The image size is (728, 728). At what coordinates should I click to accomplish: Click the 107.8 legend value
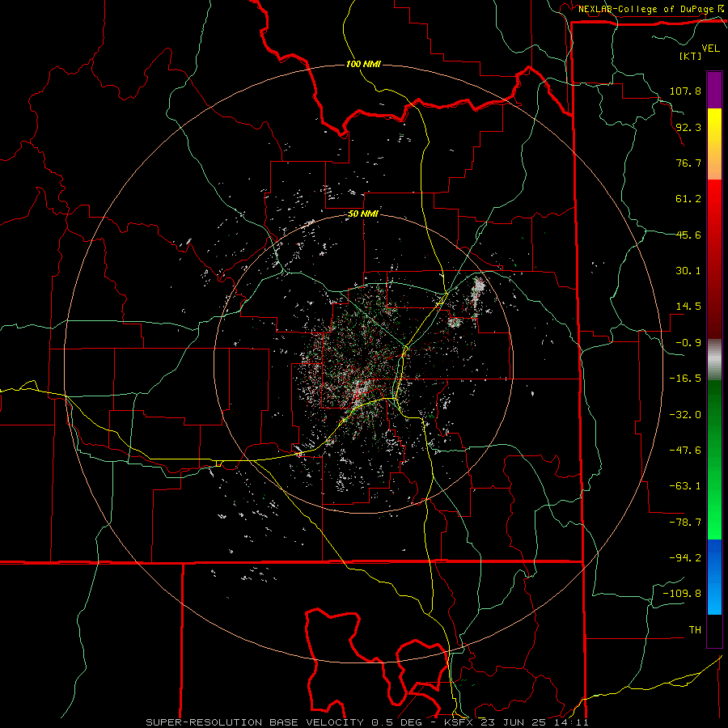point(685,91)
